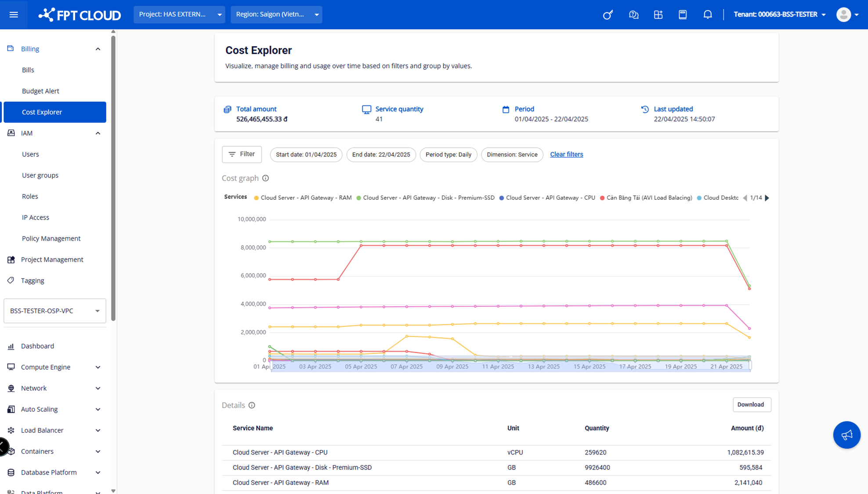Go to next legend page arrow

pyautogui.click(x=767, y=198)
